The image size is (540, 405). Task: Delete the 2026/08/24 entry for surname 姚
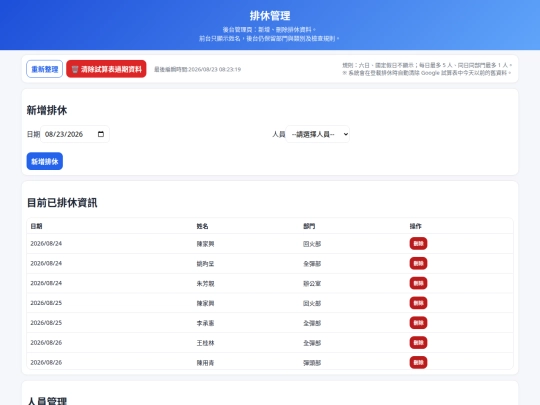point(418,263)
